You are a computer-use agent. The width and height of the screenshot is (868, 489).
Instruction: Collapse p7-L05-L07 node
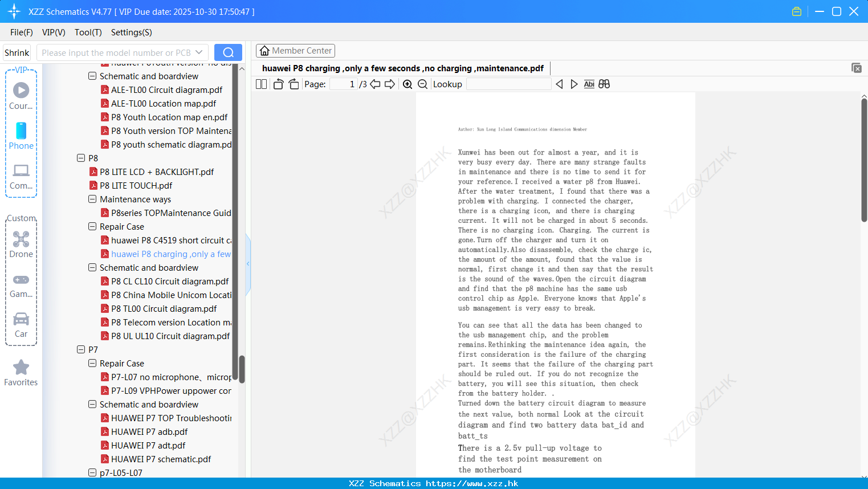tap(92, 472)
